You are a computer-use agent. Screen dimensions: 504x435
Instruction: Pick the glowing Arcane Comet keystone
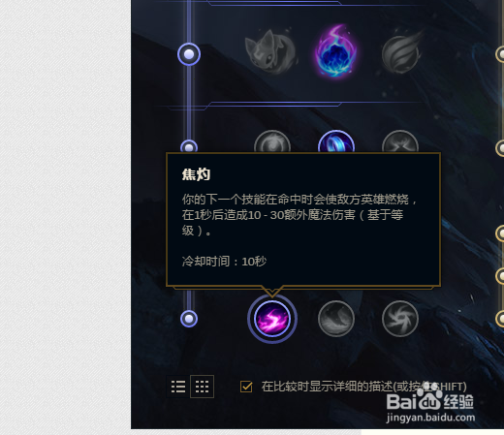[x=336, y=51]
